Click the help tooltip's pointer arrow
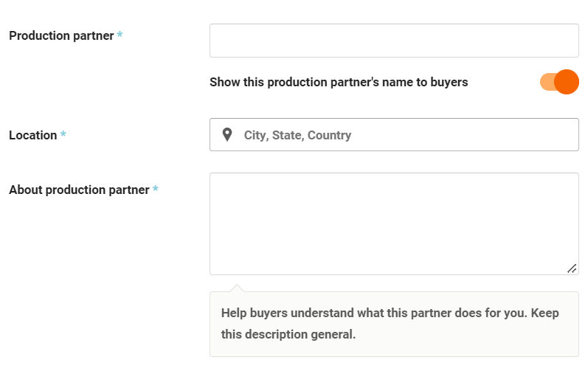Viewport: 588px width, 371px height. [x=237, y=288]
